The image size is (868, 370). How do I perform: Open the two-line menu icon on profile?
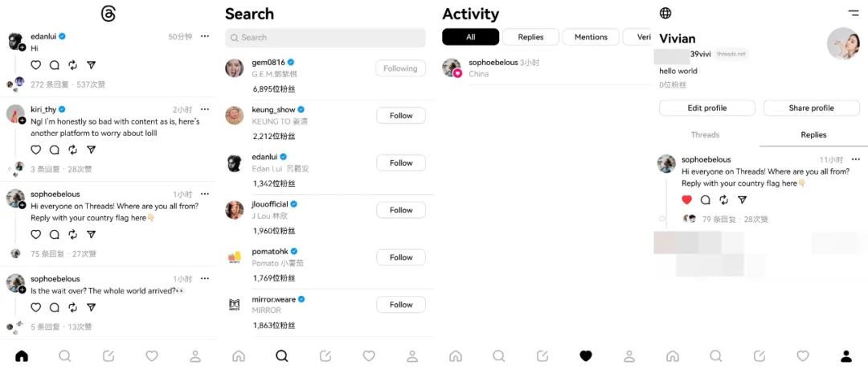pyautogui.click(x=853, y=12)
